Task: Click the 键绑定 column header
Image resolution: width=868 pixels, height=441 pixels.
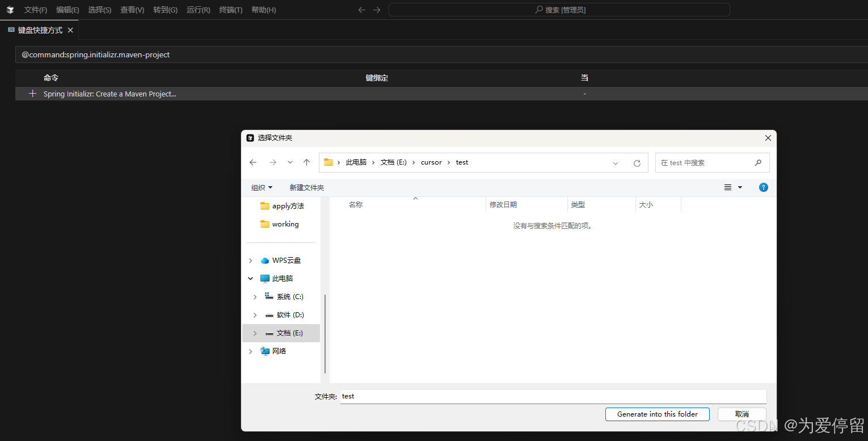Action: [377, 78]
